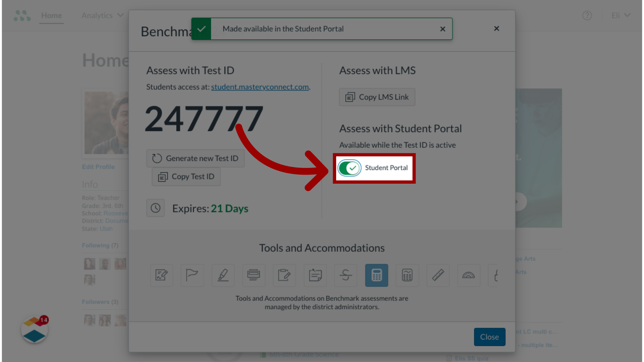Click the student.masteryconnect.com link

pos(260,86)
